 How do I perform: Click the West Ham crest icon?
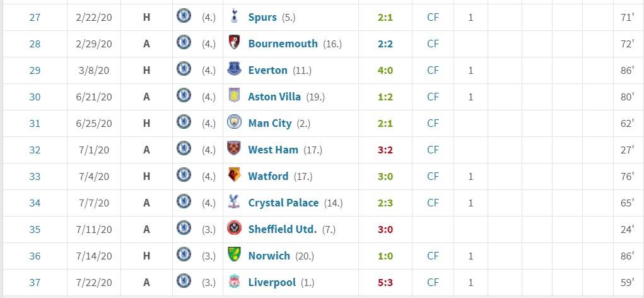click(235, 150)
